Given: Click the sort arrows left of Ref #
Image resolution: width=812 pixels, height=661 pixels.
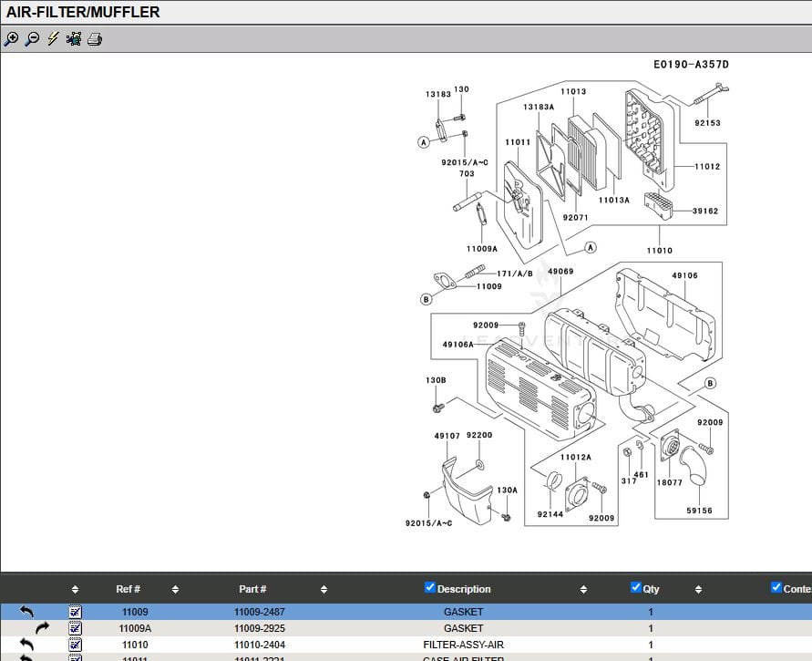Looking at the screenshot, I should pyautogui.click(x=75, y=589).
